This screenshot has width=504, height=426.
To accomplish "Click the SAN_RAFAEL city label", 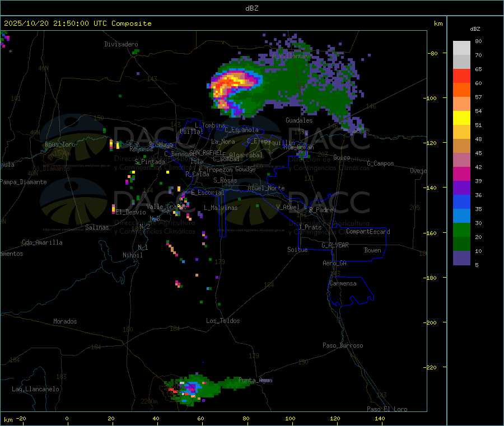I will (206, 152).
